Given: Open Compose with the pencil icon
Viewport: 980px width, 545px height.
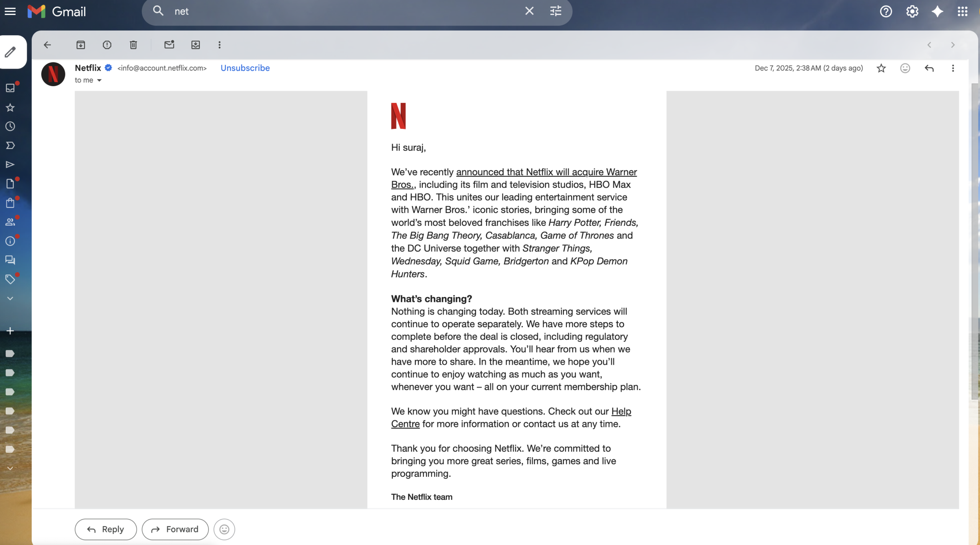Looking at the screenshot, I should [10, 52].
